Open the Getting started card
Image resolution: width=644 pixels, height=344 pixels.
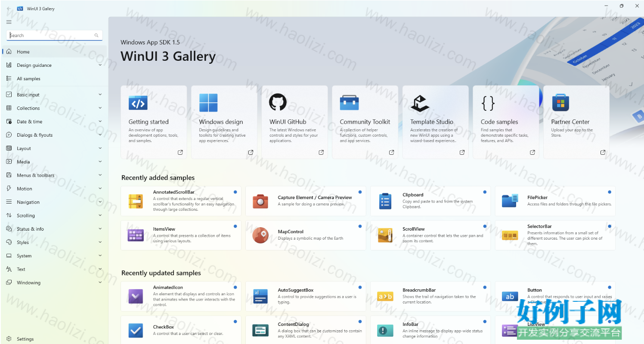154,122
